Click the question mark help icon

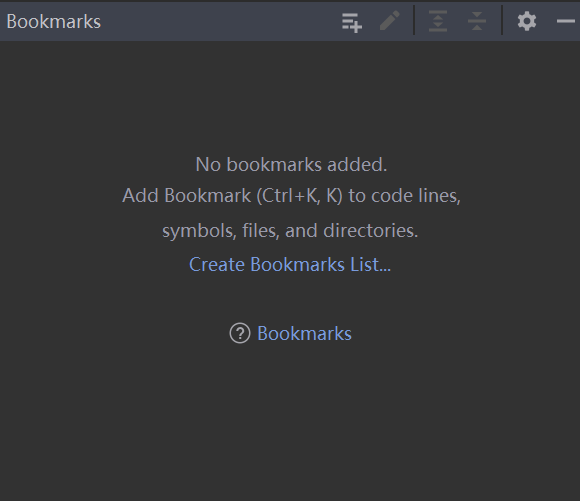click(240, 333)
